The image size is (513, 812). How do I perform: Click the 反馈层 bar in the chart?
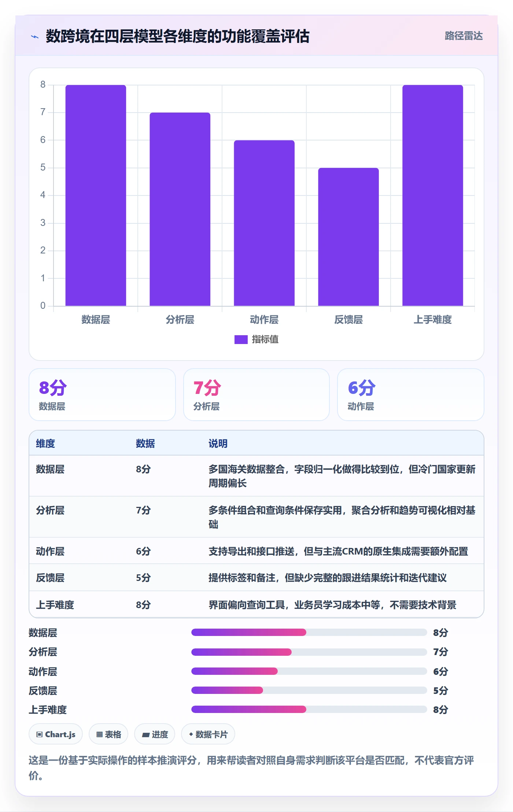point(348,237)
